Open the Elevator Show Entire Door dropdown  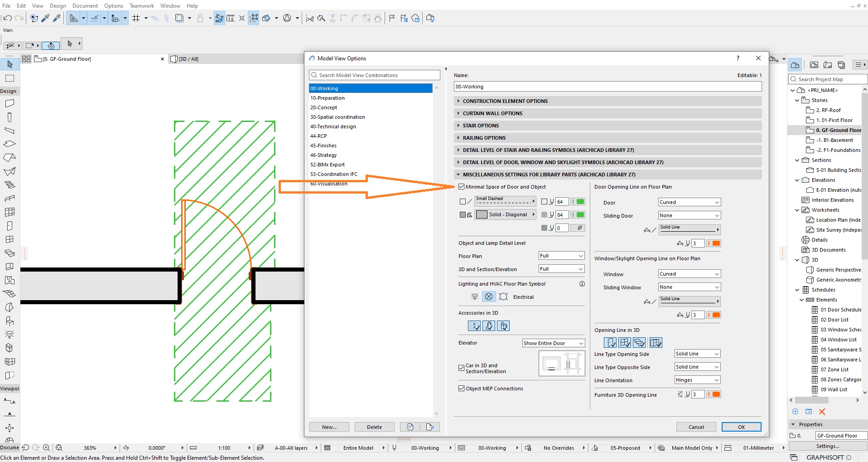pos(553,343)
